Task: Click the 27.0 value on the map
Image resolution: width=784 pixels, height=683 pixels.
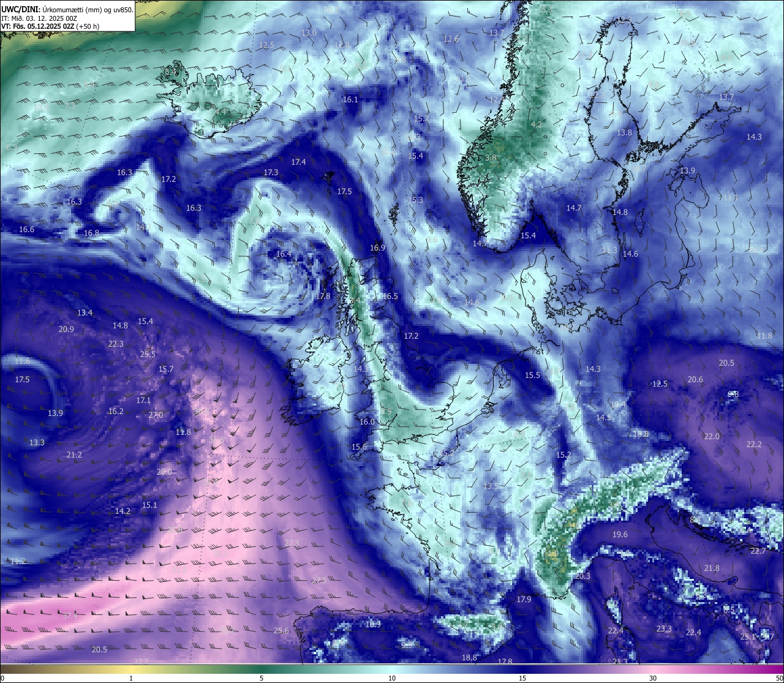Action: pos(156,415)
